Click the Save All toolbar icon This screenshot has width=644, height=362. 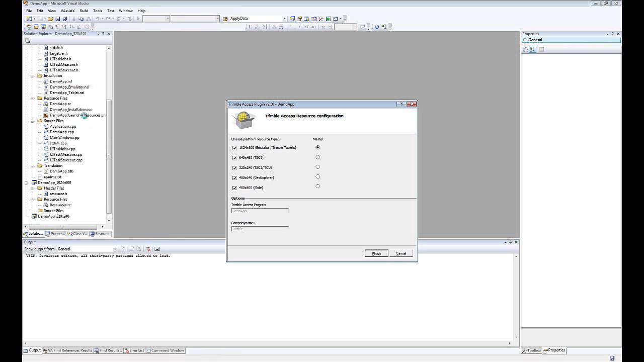pos(65,19)
